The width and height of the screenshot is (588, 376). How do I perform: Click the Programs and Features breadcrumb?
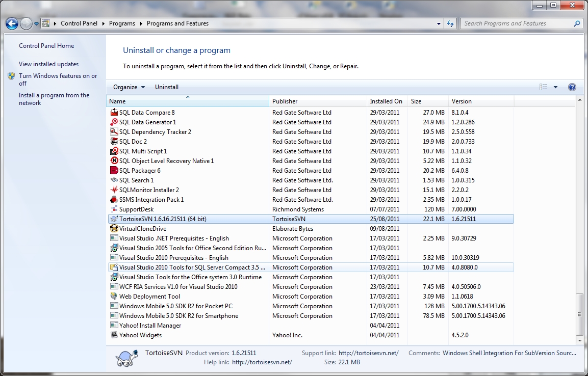(x=177, y=23)
